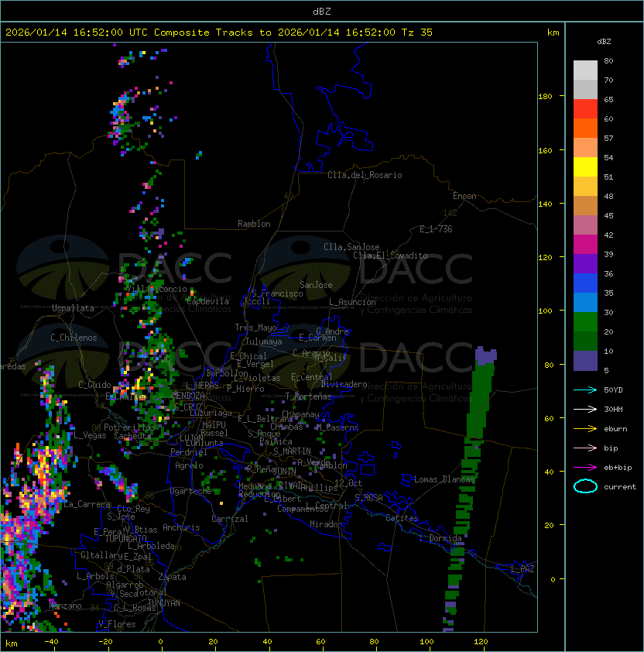Click the 'Catitas' map label
644x652 pixels.
[x=402, y=518]
